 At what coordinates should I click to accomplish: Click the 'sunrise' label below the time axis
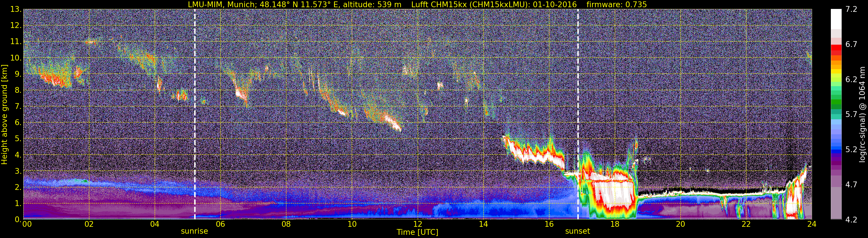click(194, 231)
